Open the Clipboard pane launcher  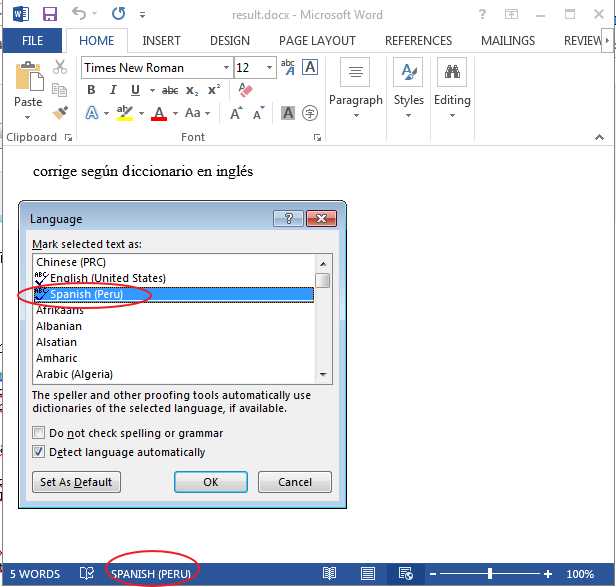tap(68, 138)
